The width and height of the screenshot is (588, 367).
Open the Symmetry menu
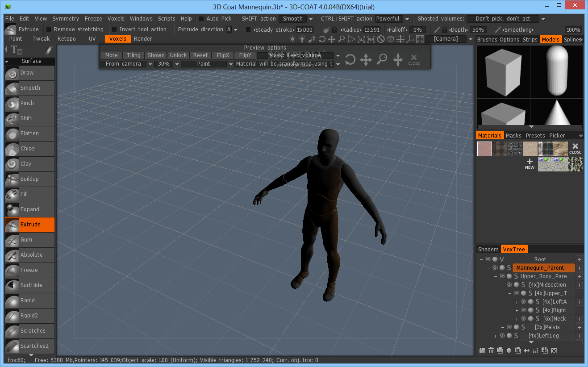coord(66,19)
